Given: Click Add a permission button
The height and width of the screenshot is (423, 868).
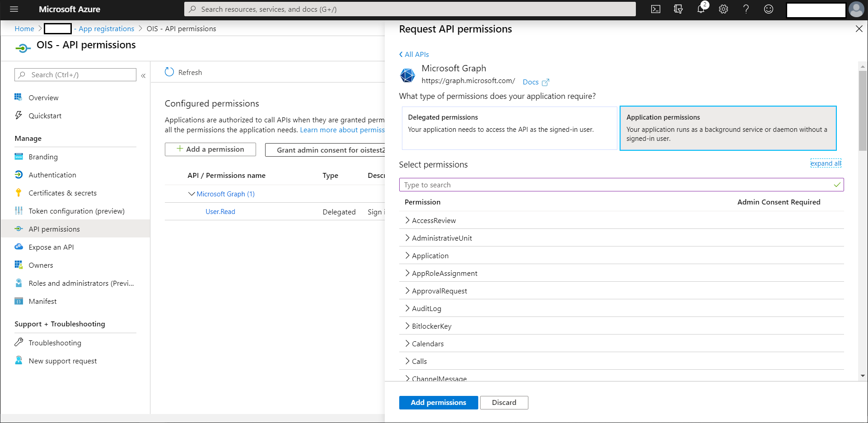Looking at the screenshot, I should pyautogui.click(x=210, y=149).
